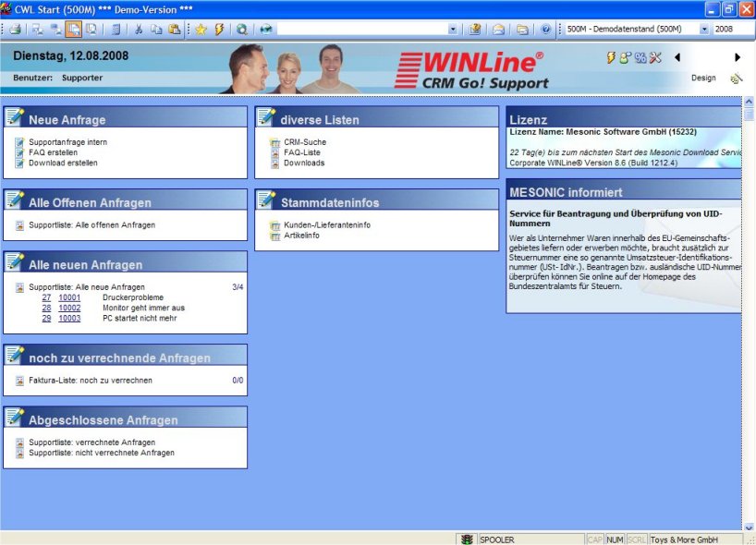The width and height of the screenshot is (756, 545).
Task: Click the MESONIC informiert UID-Nummern headline
Action: (x=616, y=218)
